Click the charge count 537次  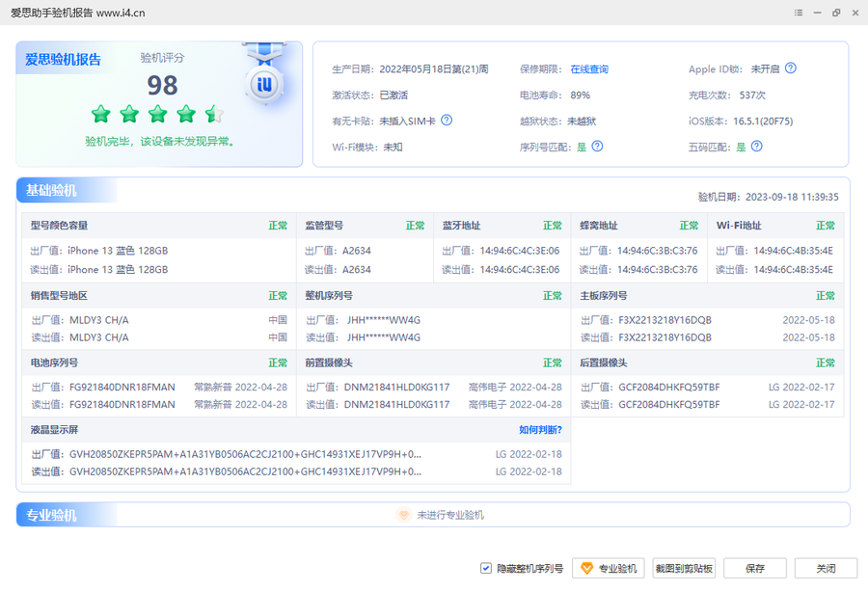tap(752, 95)
